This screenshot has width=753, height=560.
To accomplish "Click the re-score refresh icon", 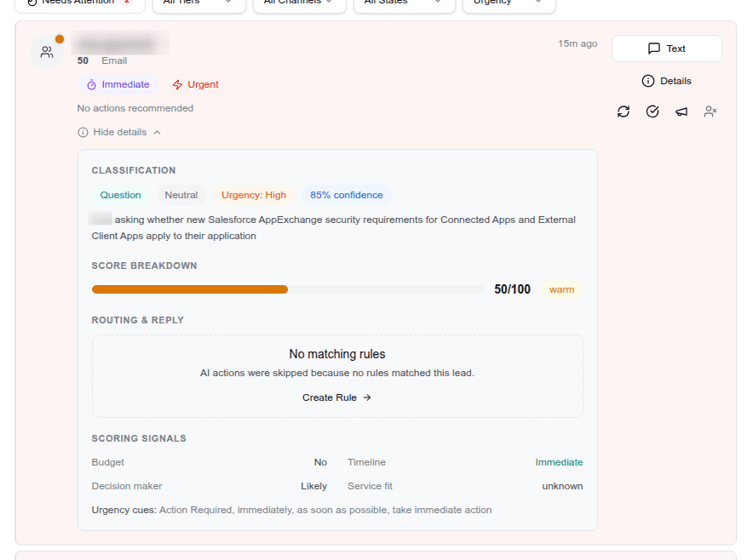I will (624, 111).
